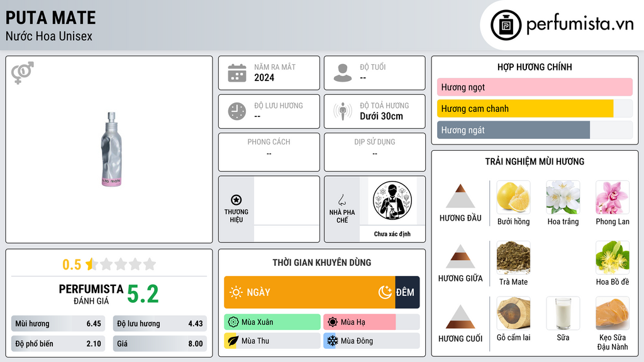Open the Hoa Bồ đề note image
The width and height of the screenshot is (644, 362).
pyautogui.click(x=613, y=258)
